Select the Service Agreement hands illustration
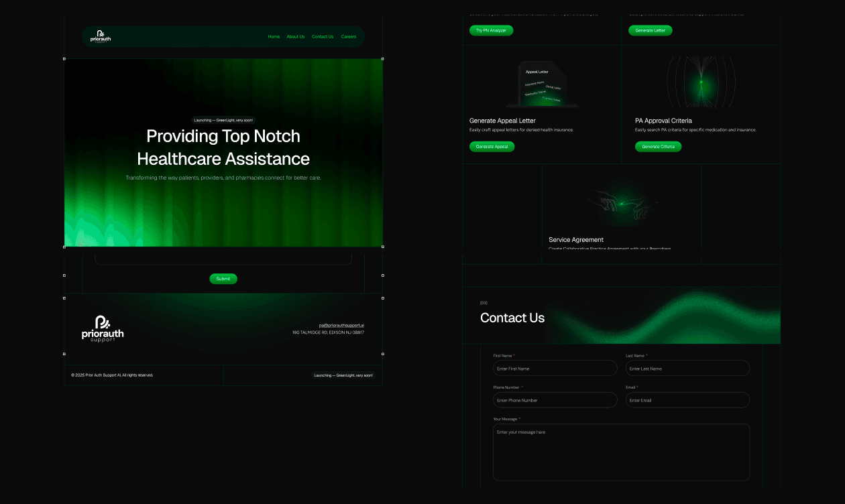This screenshot has height=504, width=845. click(x=622, y=203)
